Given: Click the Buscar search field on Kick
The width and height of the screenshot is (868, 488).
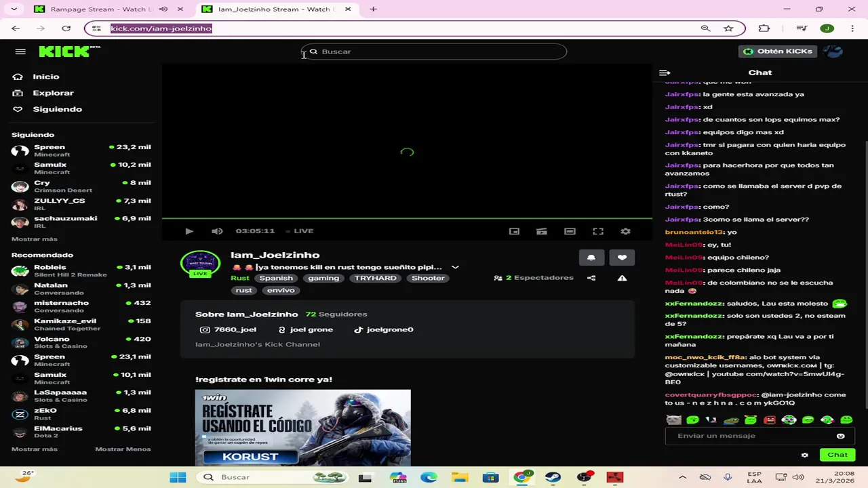Looking at the screenshot, I should 434,52.
